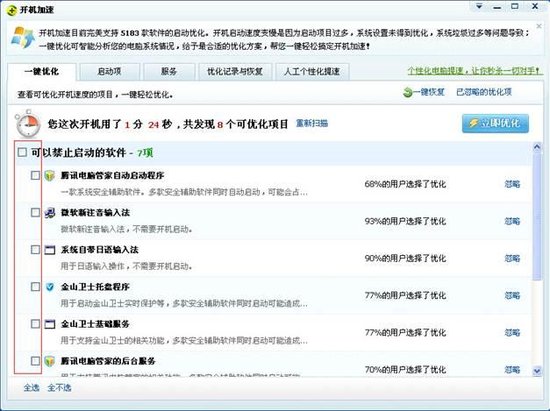Select the 70%的用户选择了优化 text
550x411 pixels.
pyautogui.click(x=405, y=370)
